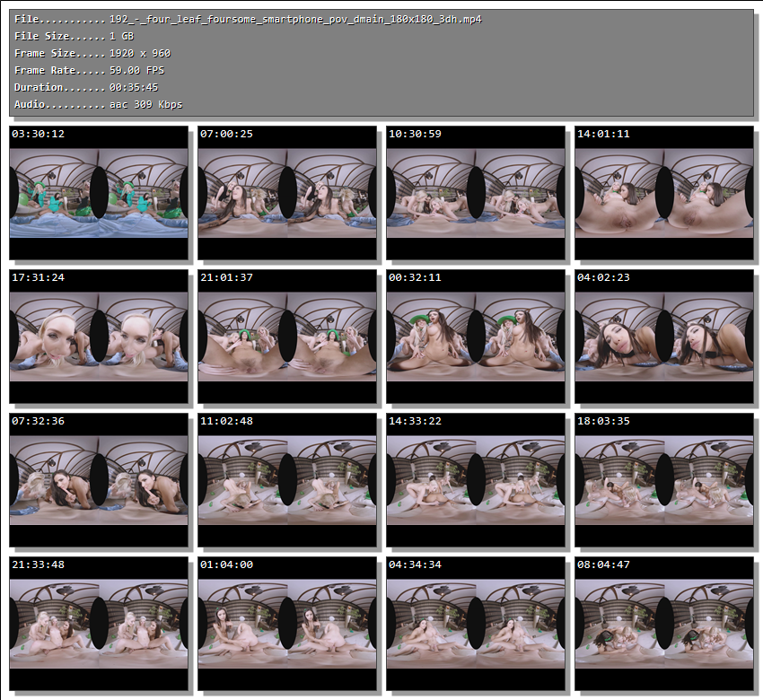
Task: Select the frame thumbnail stamped 17:31:24
Action: pyautogui.click(x=99, y=337)
